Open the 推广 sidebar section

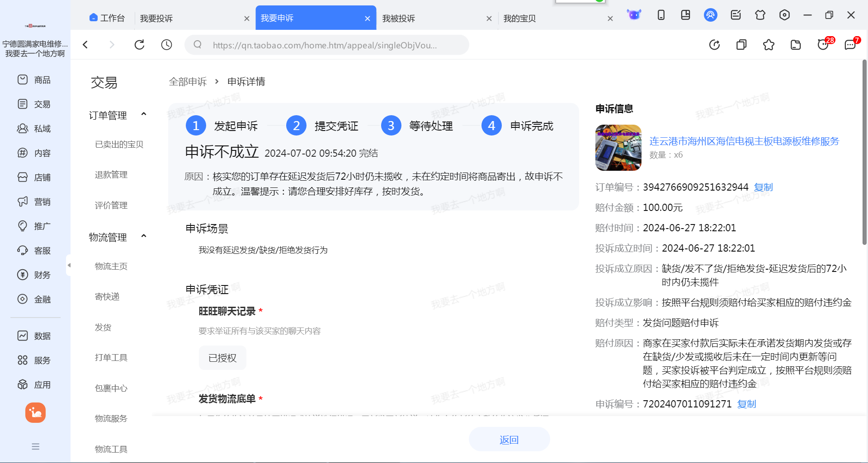click(34, 226)
